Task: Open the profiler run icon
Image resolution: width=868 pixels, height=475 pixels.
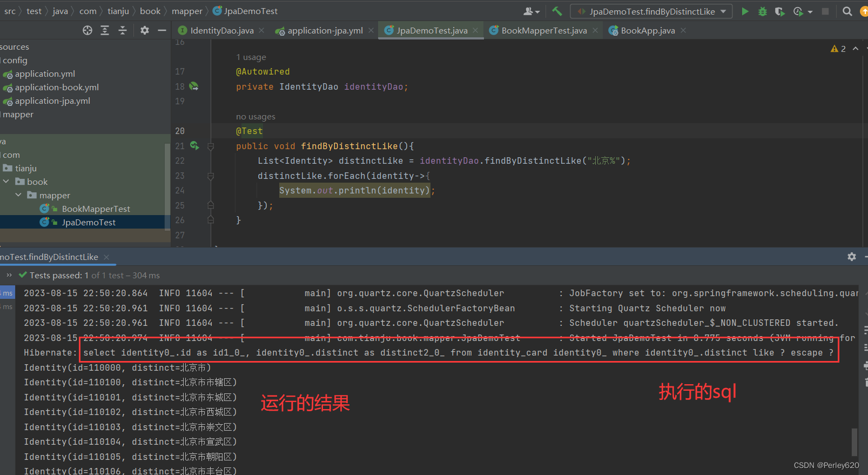Action: coord(798,11)
